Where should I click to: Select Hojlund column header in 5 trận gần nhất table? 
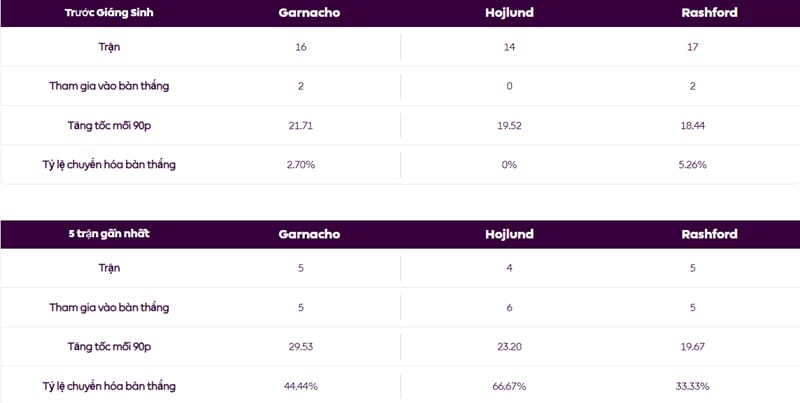coord(509,234)
